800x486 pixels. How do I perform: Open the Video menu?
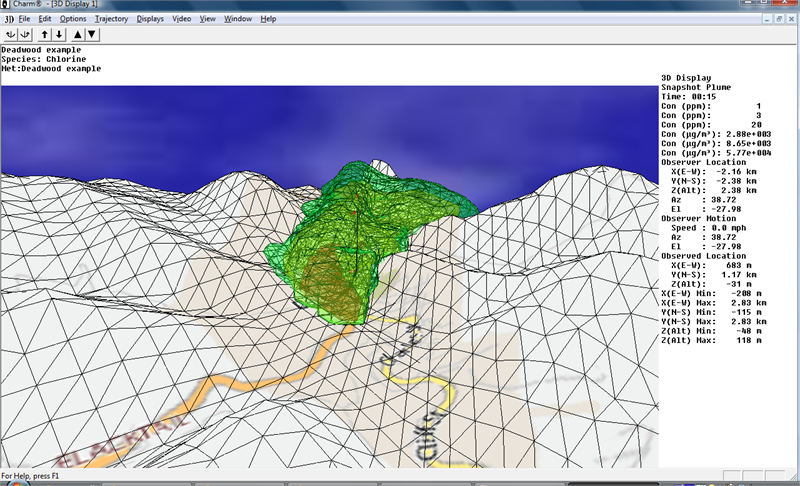click(182, 19)
